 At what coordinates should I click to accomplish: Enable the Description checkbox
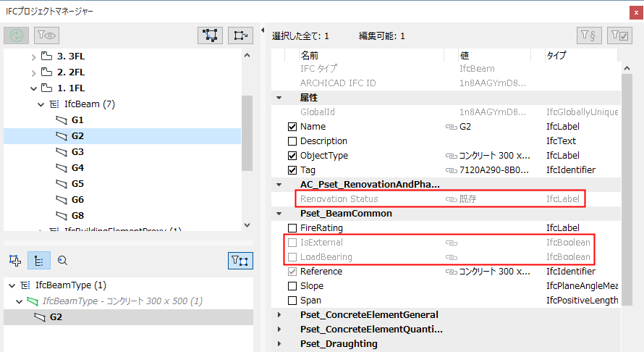click(x=292, y=141)
